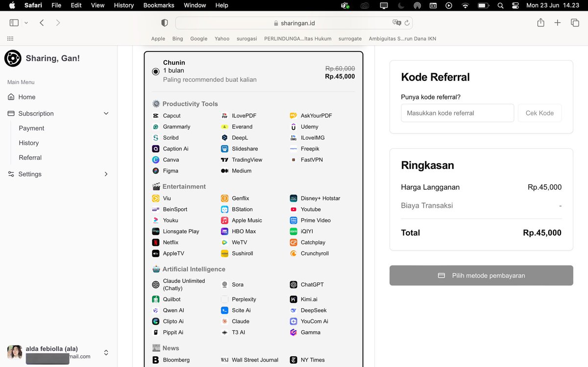
Task: Click the Viu icon
Action: point(155,198)
